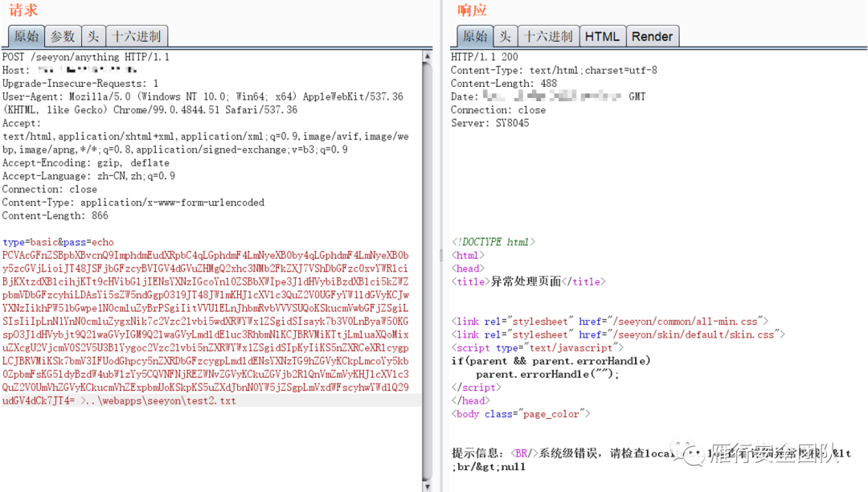Click request scrollbar up arrow
This screenshot has height=492, width=868.
coord(427,56)
